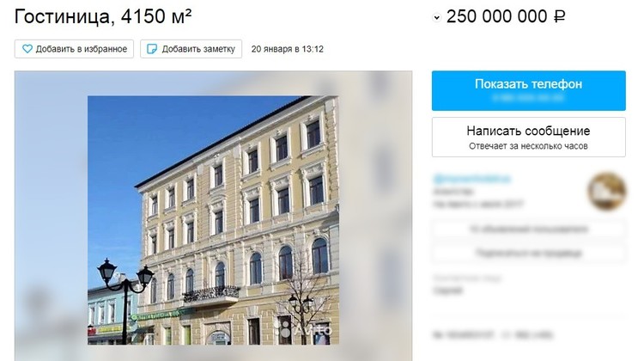Open Написать сообщение to message seller
This screenshot has width=644, height=361.
coord(529,137)
